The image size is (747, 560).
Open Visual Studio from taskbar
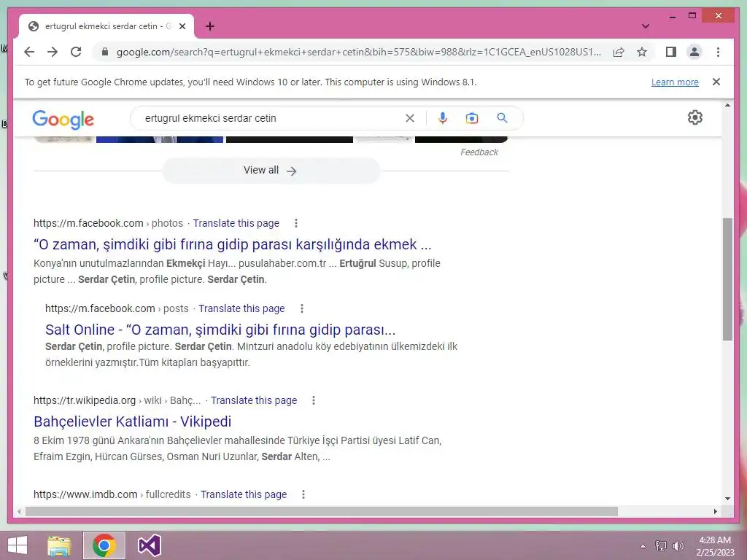[x=149, y=545]
